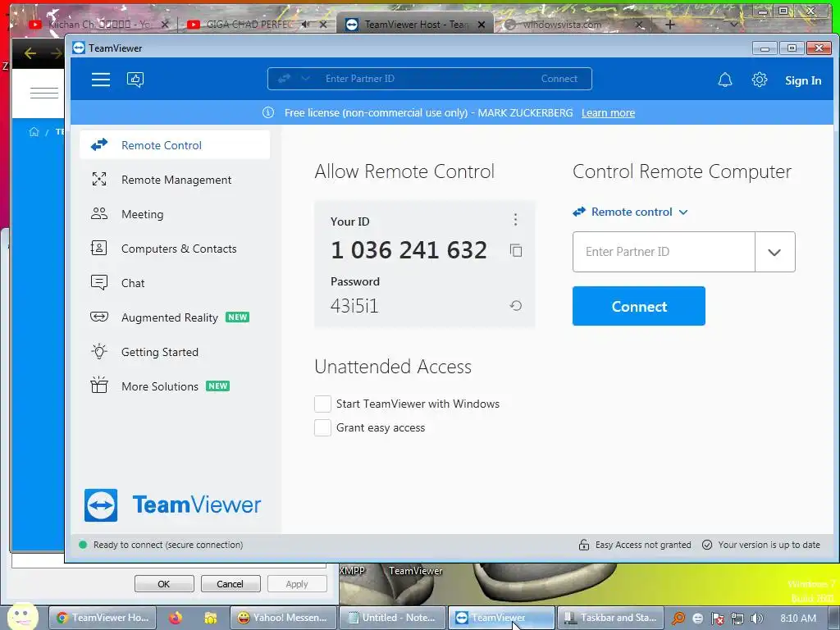The height and width of the screenshot is (630, 840).
Task: Click the Getting Started lightbulb icon
Action: [99, 351]
